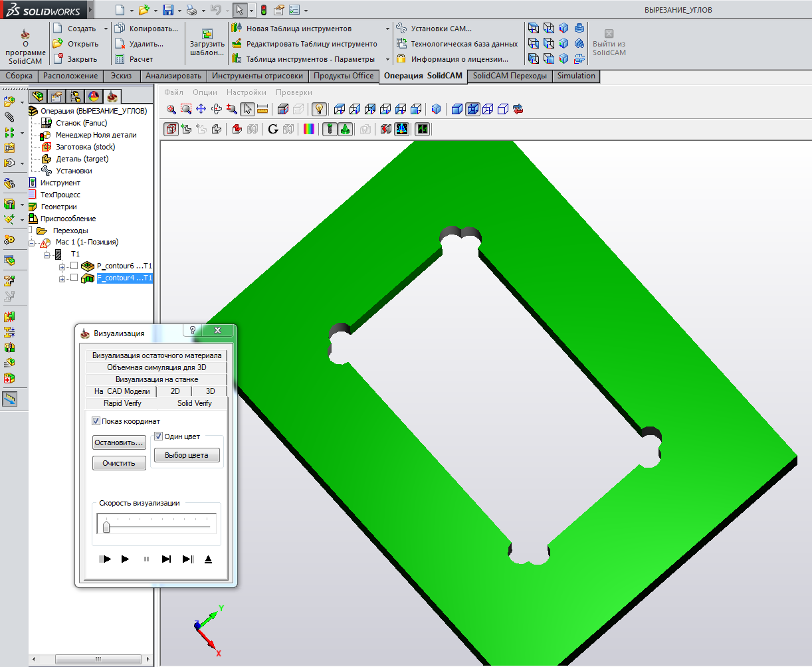Viewport: 812px width, 667px height.
Task: Click the G-code 'G' icon
Action: tap(273, 129)
